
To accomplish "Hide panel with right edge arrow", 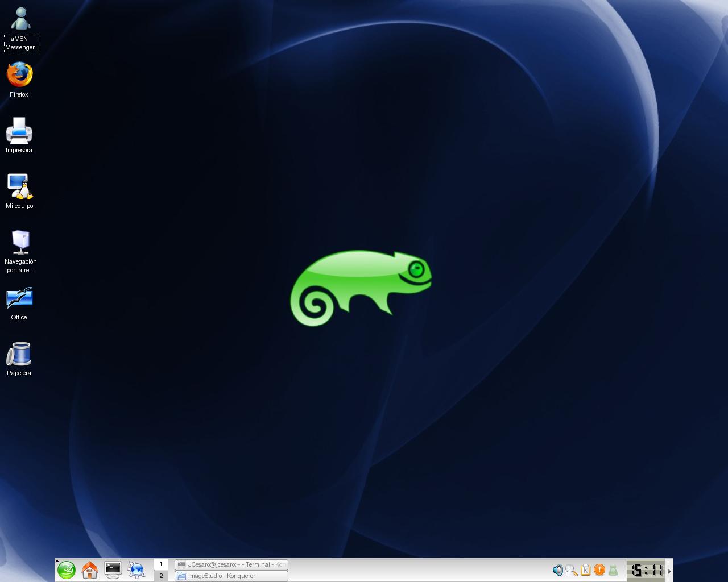I will click(669, 571).
